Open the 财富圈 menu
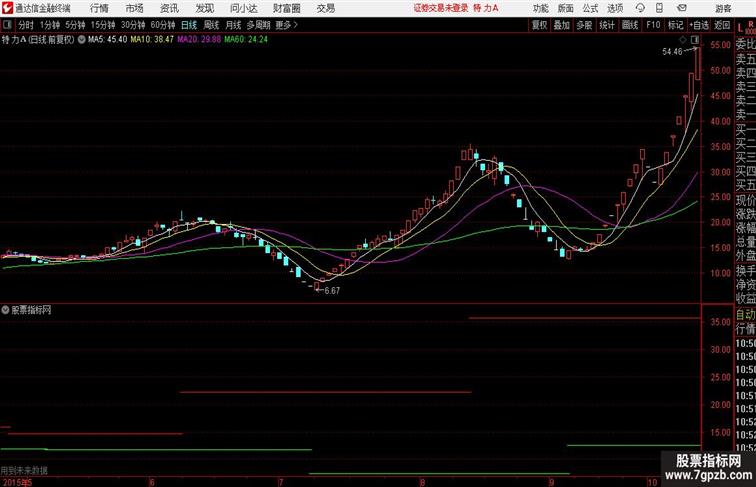Screen dimensions: 756x487 [x=286, y=8]
